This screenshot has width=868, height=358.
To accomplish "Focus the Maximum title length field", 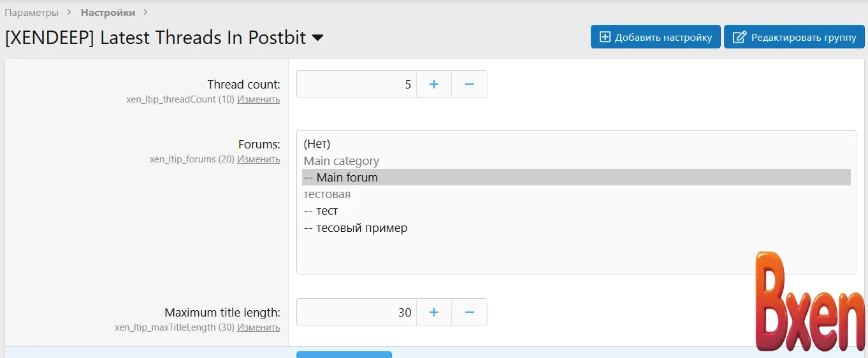I will click(x=356, y=312).
